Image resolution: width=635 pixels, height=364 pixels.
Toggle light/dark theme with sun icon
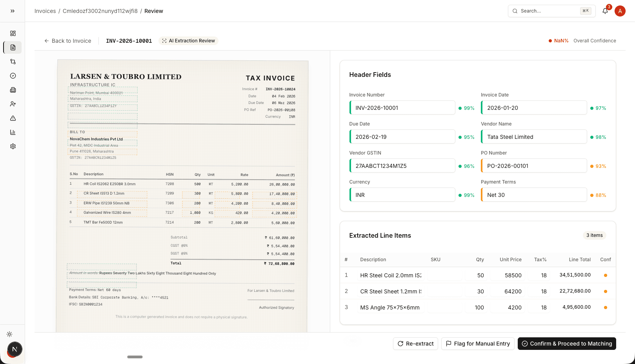point(9,334)
